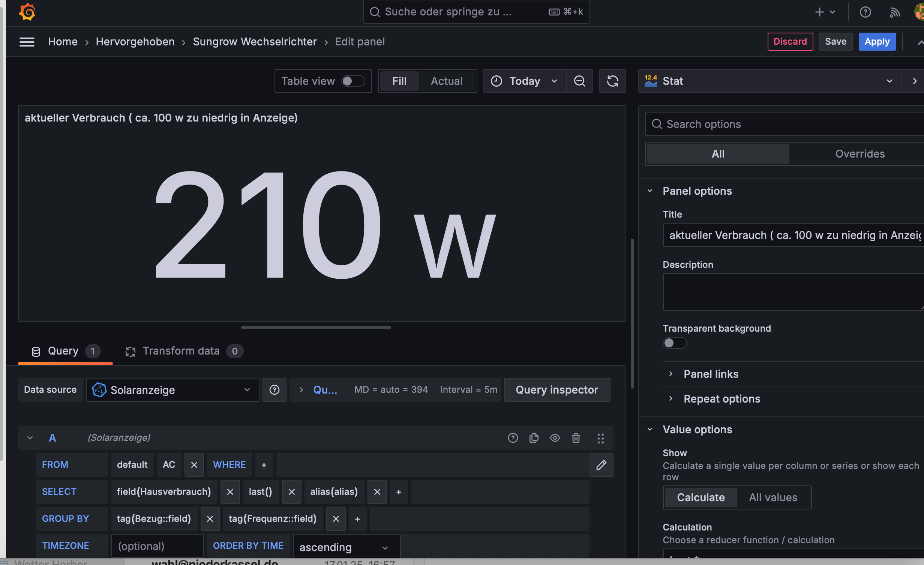The image size is (924, 565).
Task: Duplicate query A with copy icon
Action: tap(534, 438)
